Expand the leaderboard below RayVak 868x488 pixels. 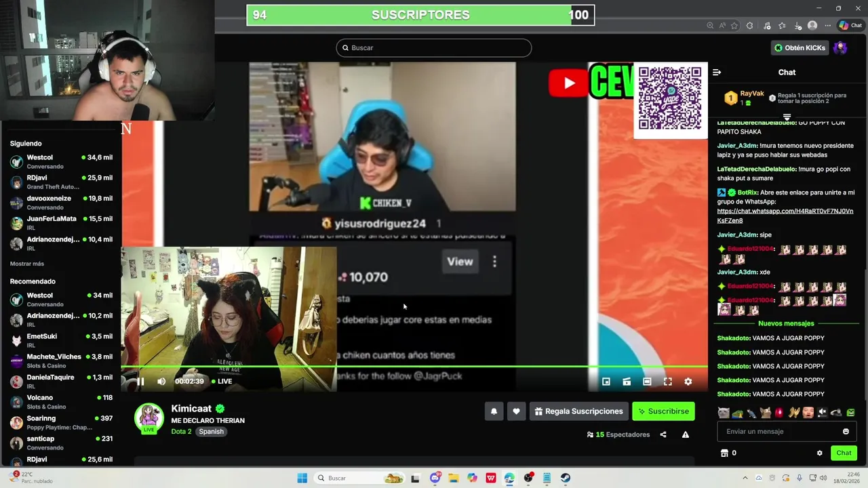(787, 117)
